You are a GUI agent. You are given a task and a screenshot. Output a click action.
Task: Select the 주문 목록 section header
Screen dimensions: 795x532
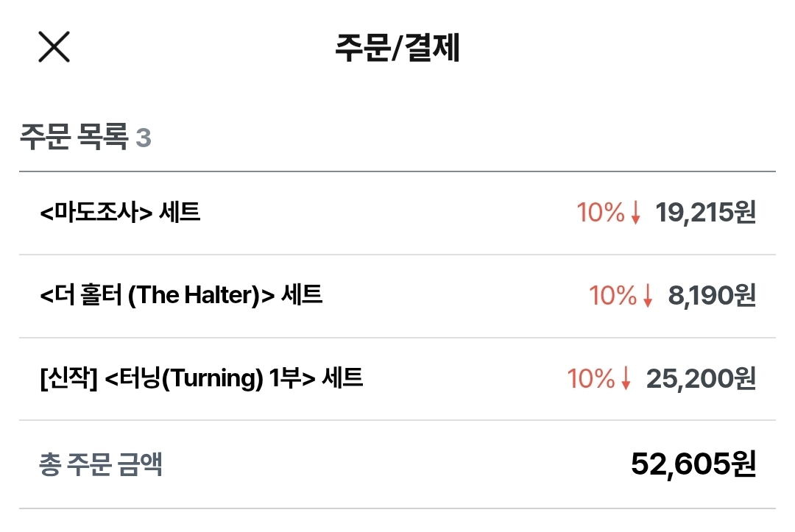point(74,138)
